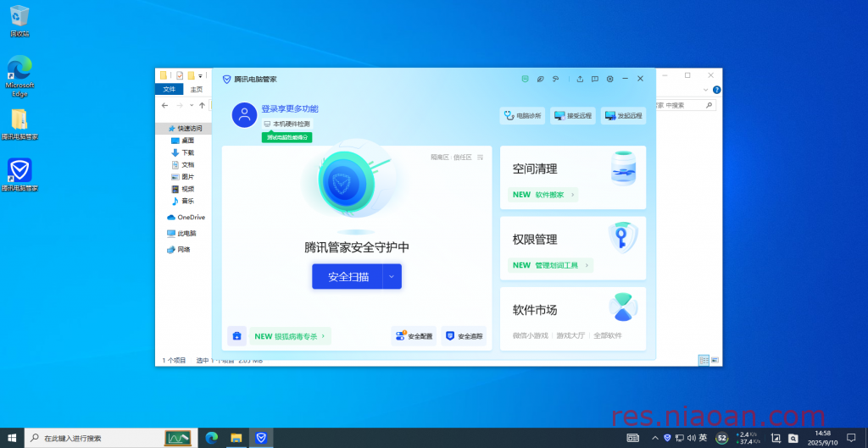Screen dimensions: 868x448
Task: Open 安全配置 security settings
Action: click(x=414, y=335)
